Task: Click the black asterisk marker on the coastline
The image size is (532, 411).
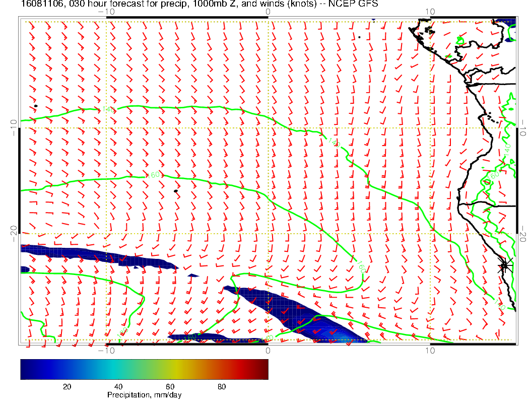Action: pos(505,265)
